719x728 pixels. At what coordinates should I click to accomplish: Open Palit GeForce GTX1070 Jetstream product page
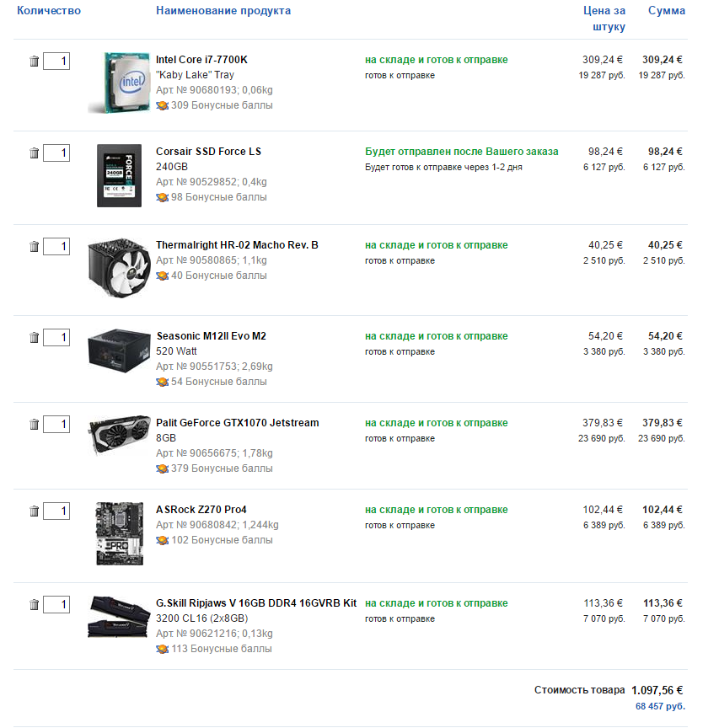click(x=238, y=422)
